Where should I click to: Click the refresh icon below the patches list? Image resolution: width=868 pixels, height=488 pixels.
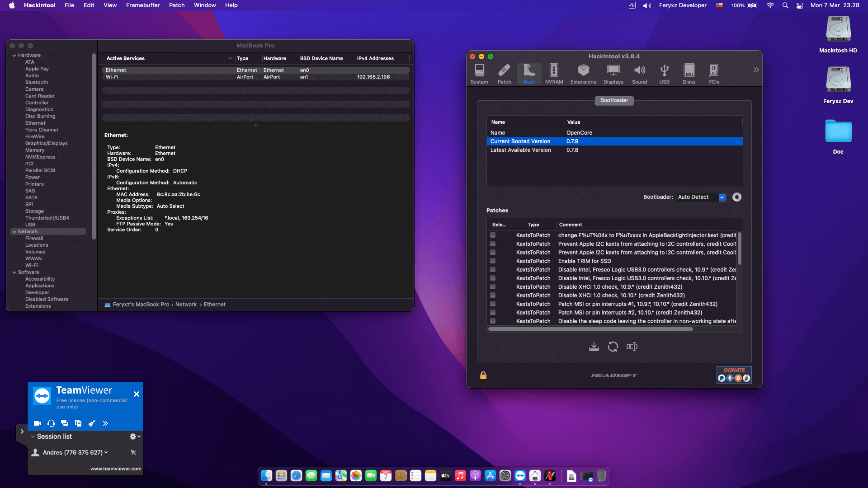click(x=613, y=347)
